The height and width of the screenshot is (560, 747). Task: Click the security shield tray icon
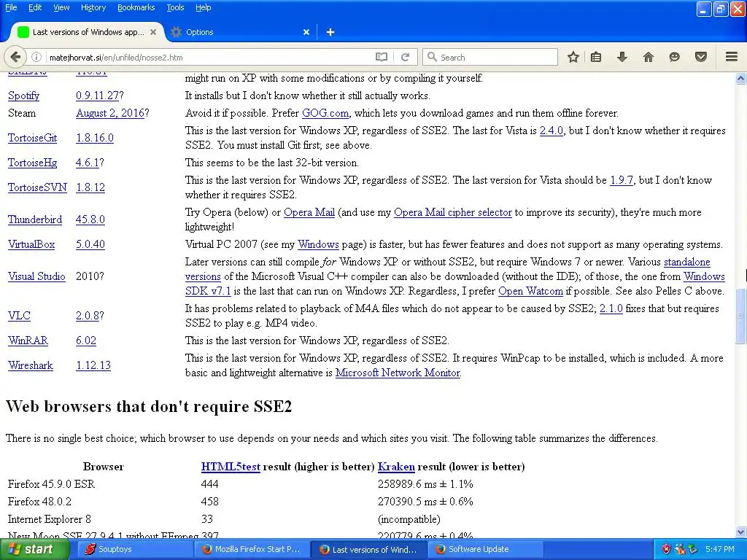click(x=666, y=549)
